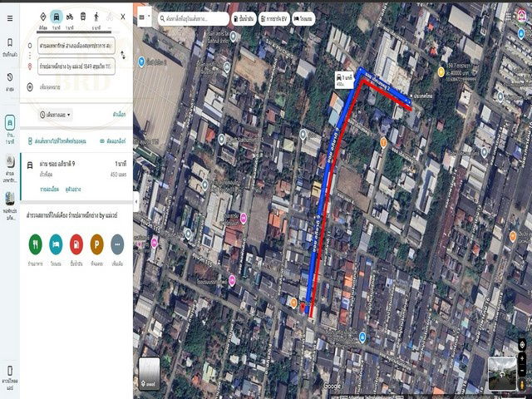Viewport: 532px width, 399px height.
Task: Open the main hamburger menu
Action: click(x=10, y=18)
